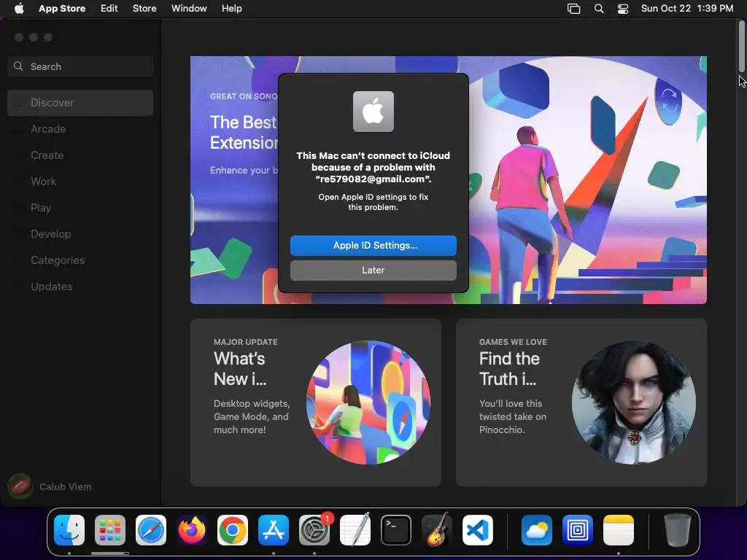
Task: Click the App Store window vertical scrollbar
Action: pos(742,47)
